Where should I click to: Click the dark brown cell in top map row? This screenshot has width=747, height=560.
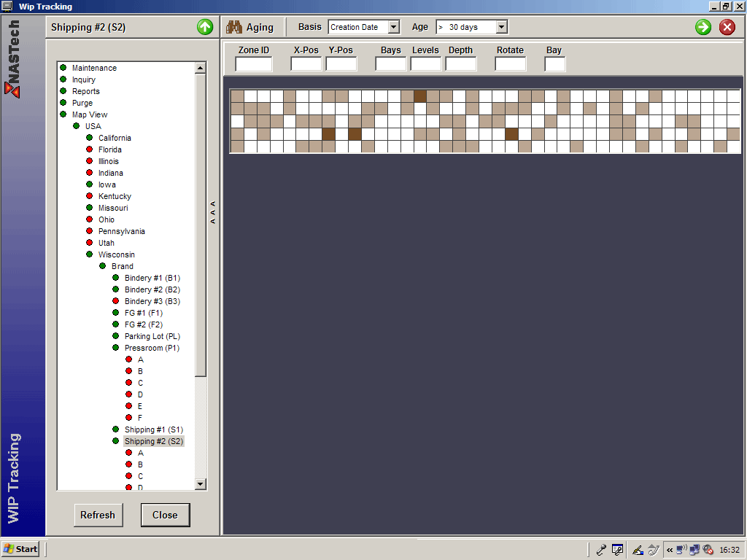coord(420,96)
